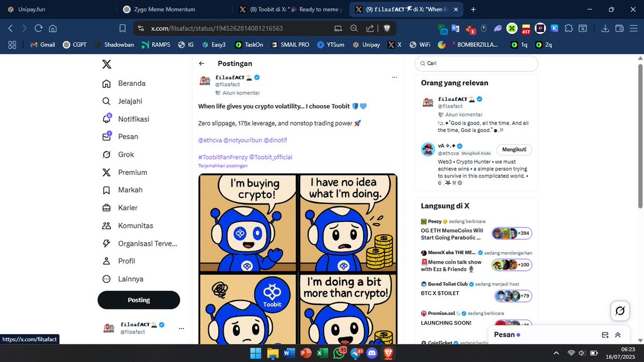644x362 pixels.
Task: Switch to the Unipay.fun browser tab
Action: pos(58,9)
